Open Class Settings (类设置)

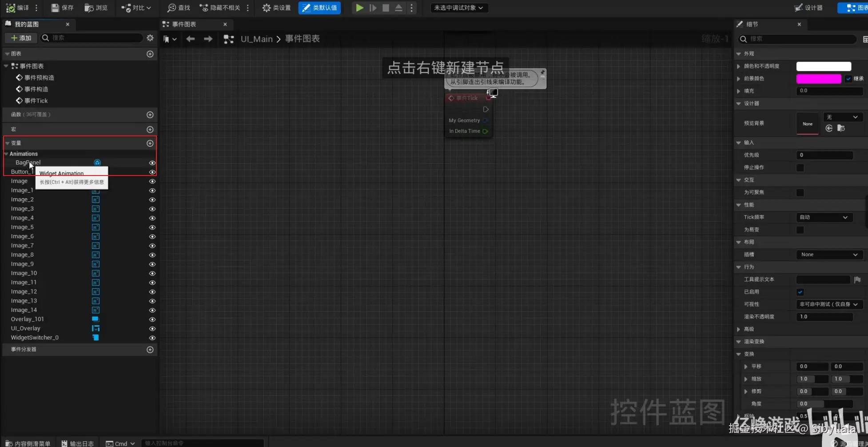pos(276,8)
